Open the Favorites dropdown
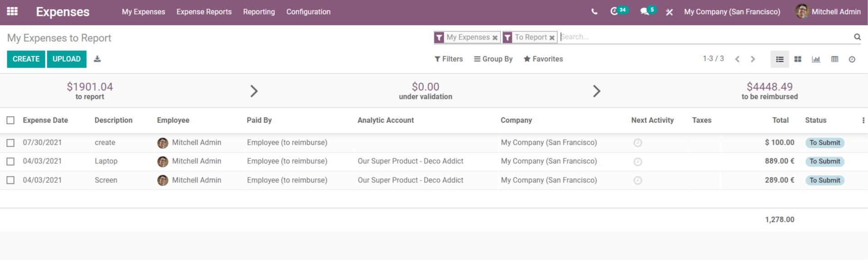Viewport: 868px width, 260px height. tap(543, 59)
